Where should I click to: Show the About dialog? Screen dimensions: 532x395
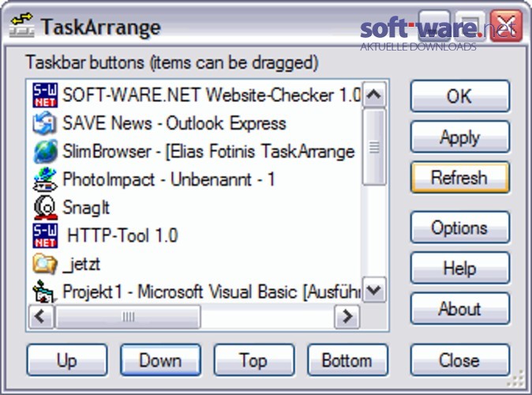pos(459,309)
